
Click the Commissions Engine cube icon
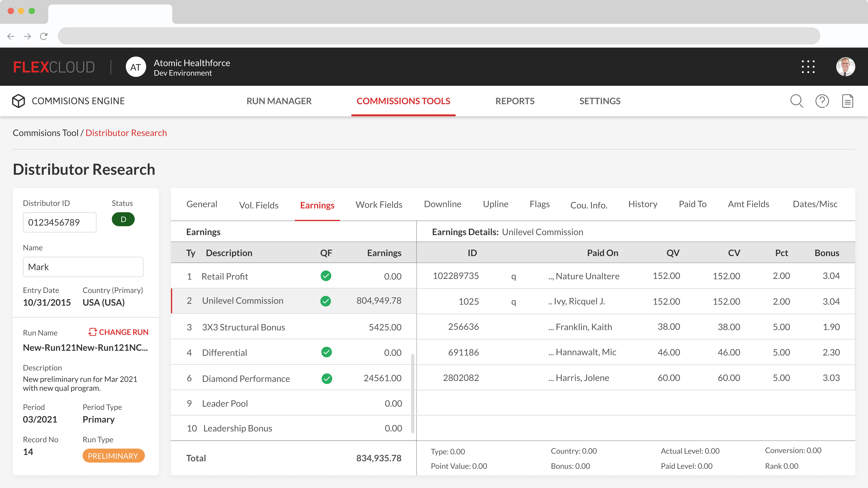pos(19,101)
